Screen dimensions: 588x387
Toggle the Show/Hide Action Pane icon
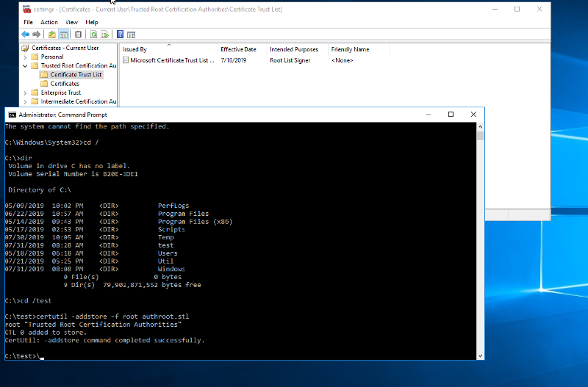point(131,35)
